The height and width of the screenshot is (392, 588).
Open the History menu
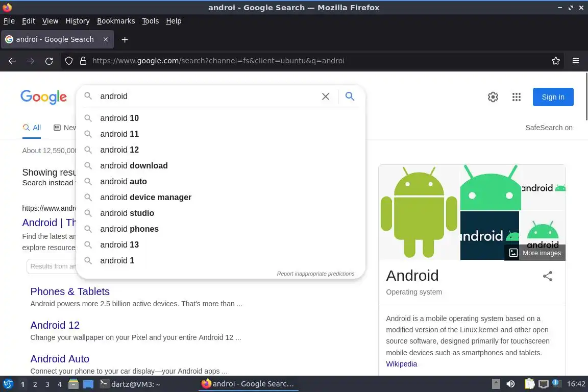click(78, 21)
